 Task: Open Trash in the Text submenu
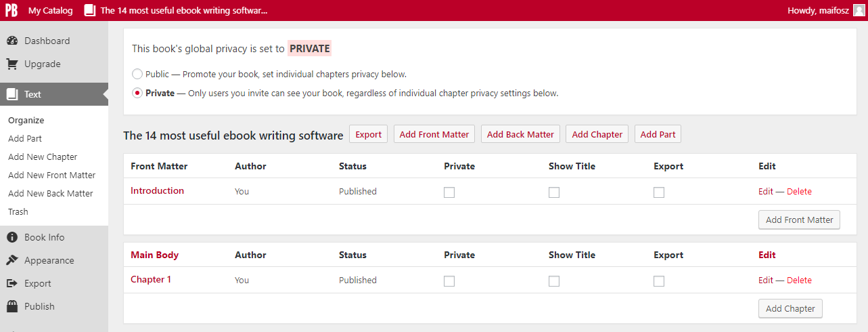pos(18,211)
